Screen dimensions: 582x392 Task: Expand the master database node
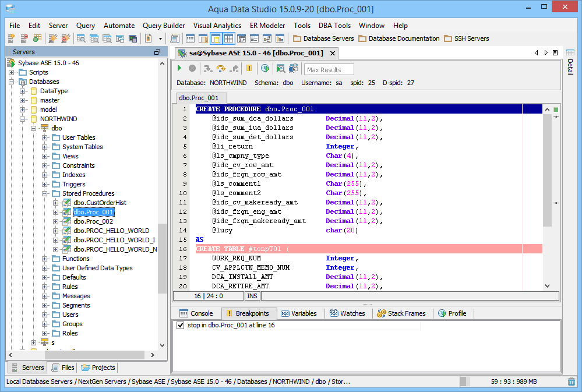23,100
